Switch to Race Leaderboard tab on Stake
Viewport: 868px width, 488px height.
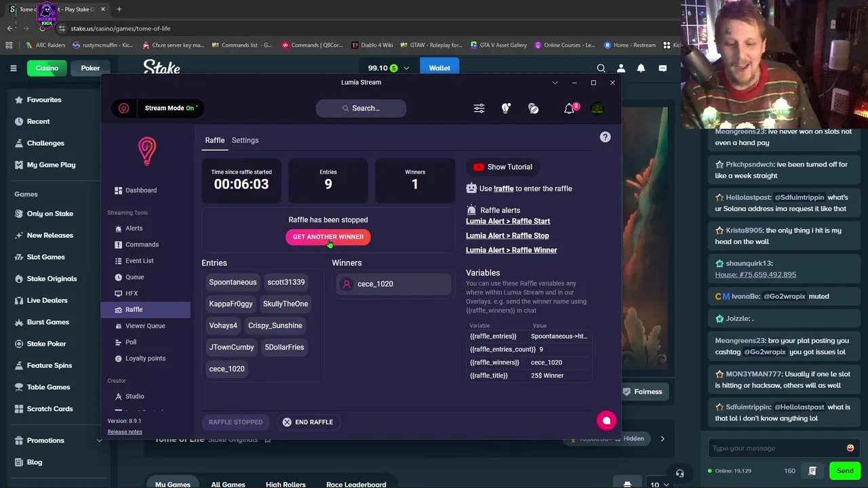(356, 484)
